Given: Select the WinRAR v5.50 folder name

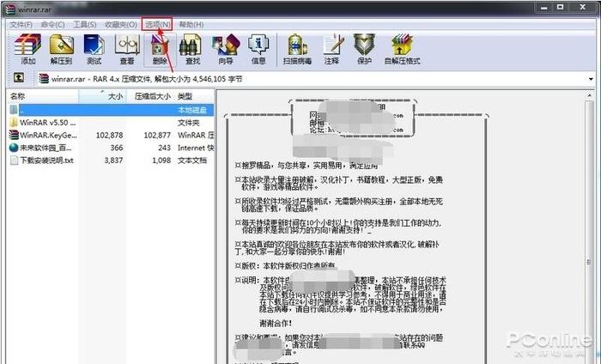Looking at the screenshot, I should click(47, 123).
